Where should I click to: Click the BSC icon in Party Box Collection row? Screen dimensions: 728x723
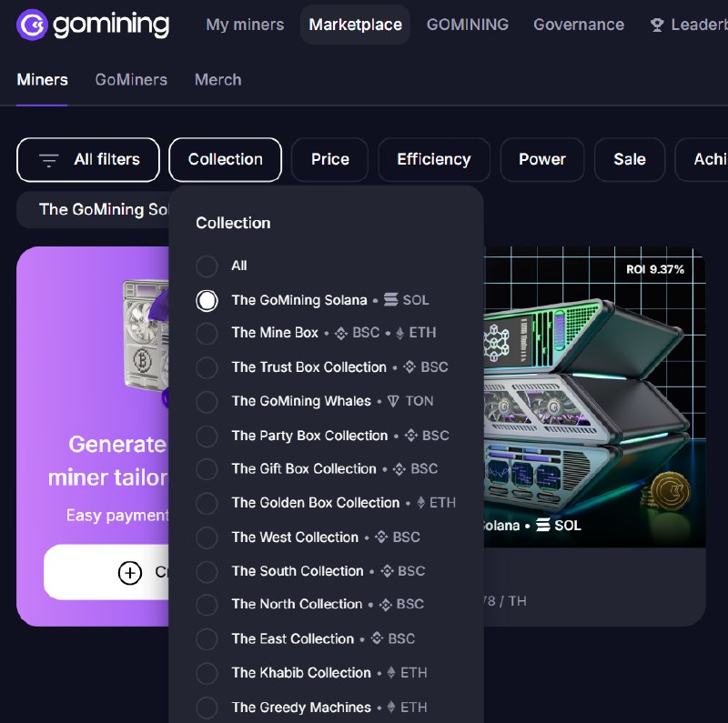411,436
